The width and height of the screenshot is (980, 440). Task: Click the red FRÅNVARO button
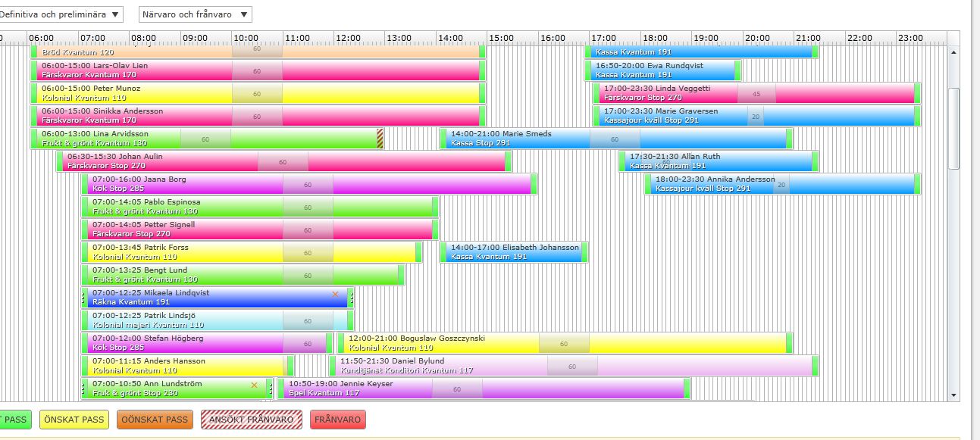[x=337, y=420]
